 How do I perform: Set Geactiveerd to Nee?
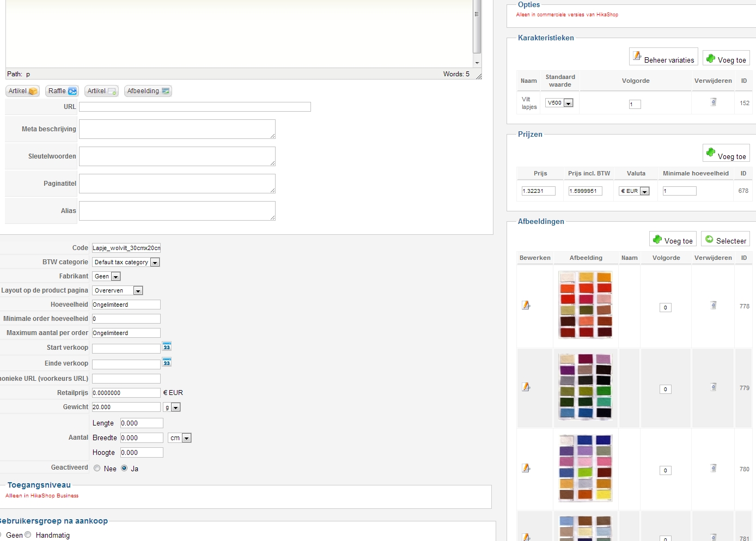coord(97,469)
